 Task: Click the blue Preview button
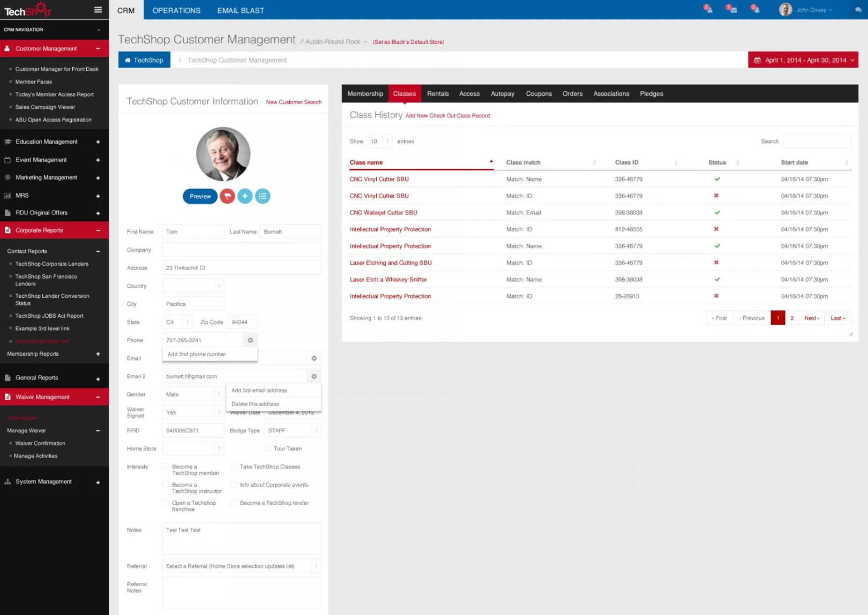200,196
